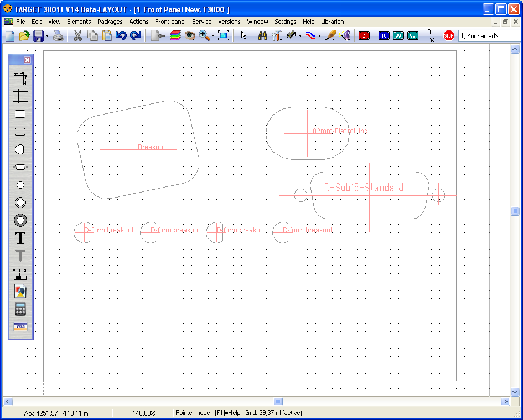
Task: Select the ruler measurement tool
Action: tap(20, 273)
